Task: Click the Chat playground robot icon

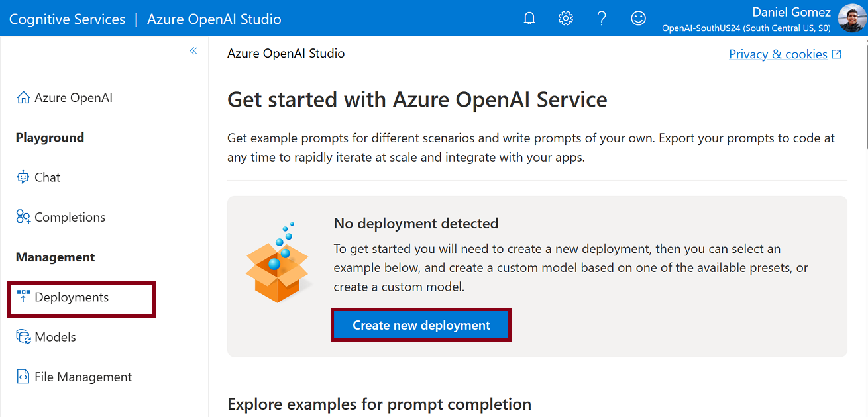Action: coord(23,177)
